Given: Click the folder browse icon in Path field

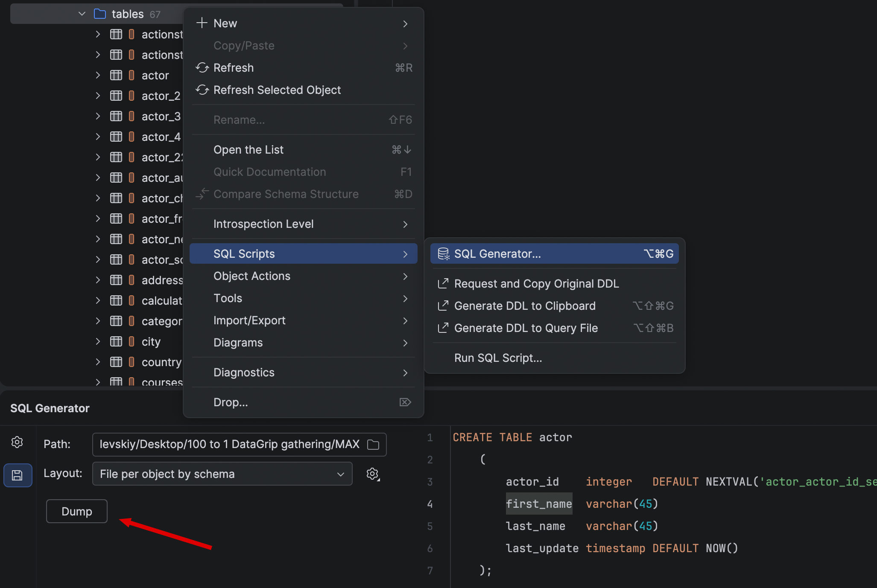Looking at the screenshot, I should click(373, 445).
